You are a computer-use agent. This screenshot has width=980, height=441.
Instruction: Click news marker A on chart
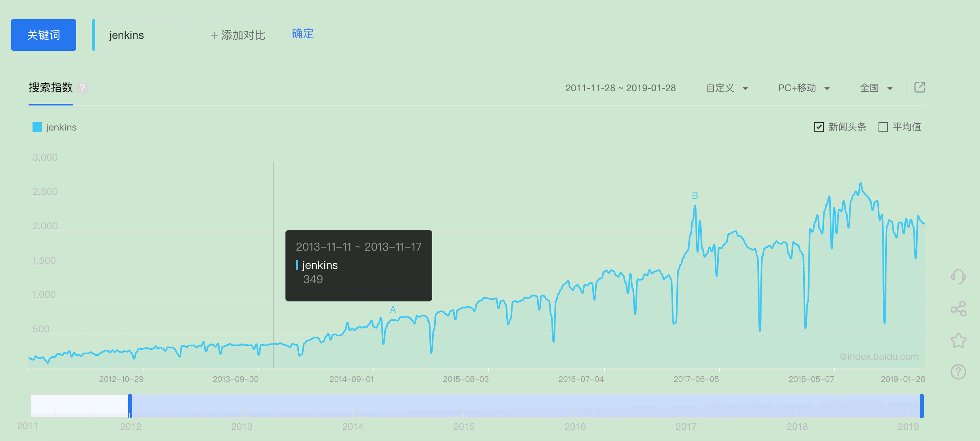(393, 309)
